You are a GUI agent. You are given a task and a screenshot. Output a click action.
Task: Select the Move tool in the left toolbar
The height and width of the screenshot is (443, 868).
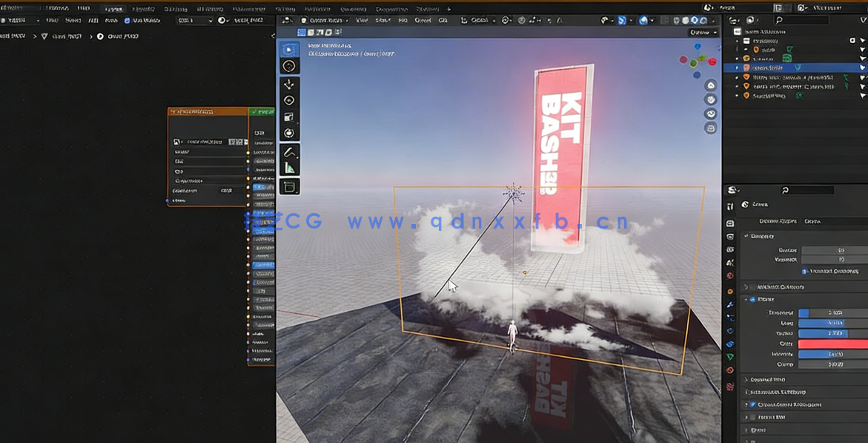[289, 83]
